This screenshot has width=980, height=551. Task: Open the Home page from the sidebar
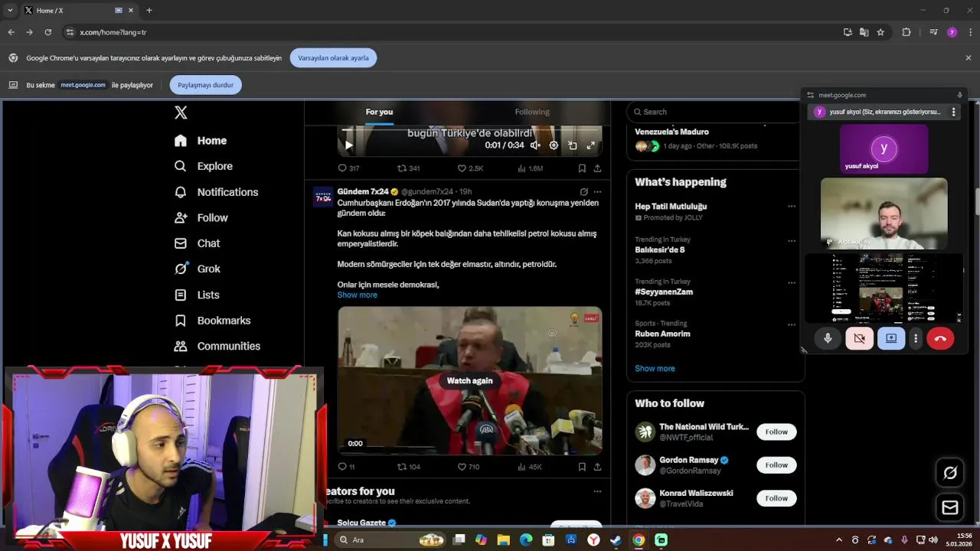click(201, 141)
